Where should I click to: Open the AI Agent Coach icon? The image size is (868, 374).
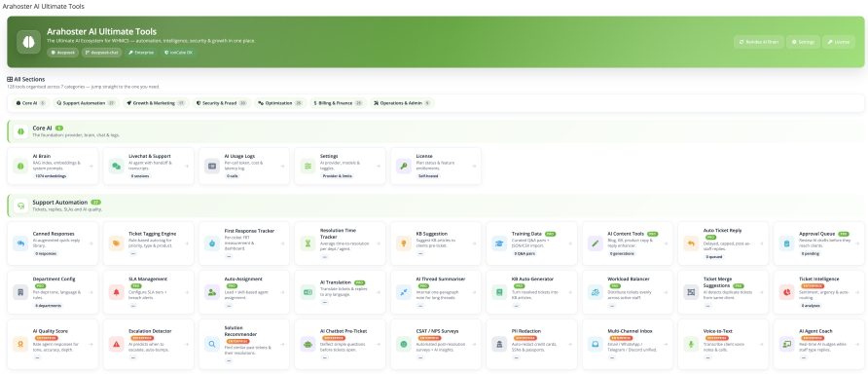tap(787, 344)
